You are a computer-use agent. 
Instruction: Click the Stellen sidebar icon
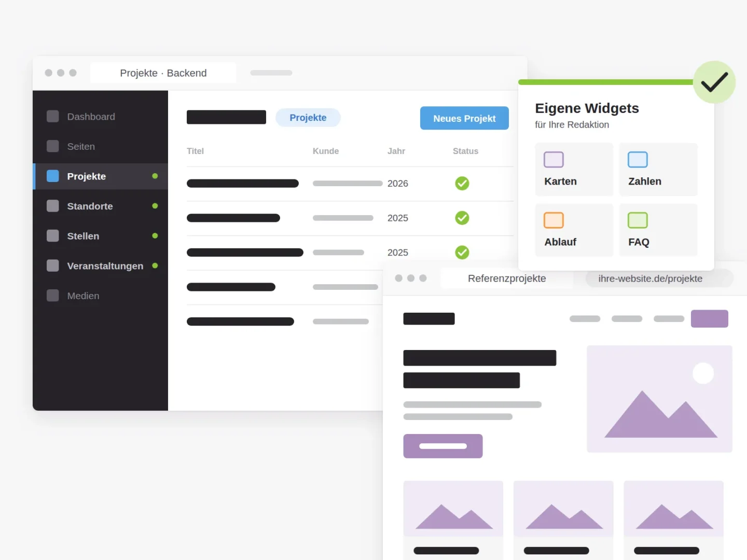coord(52,236)
